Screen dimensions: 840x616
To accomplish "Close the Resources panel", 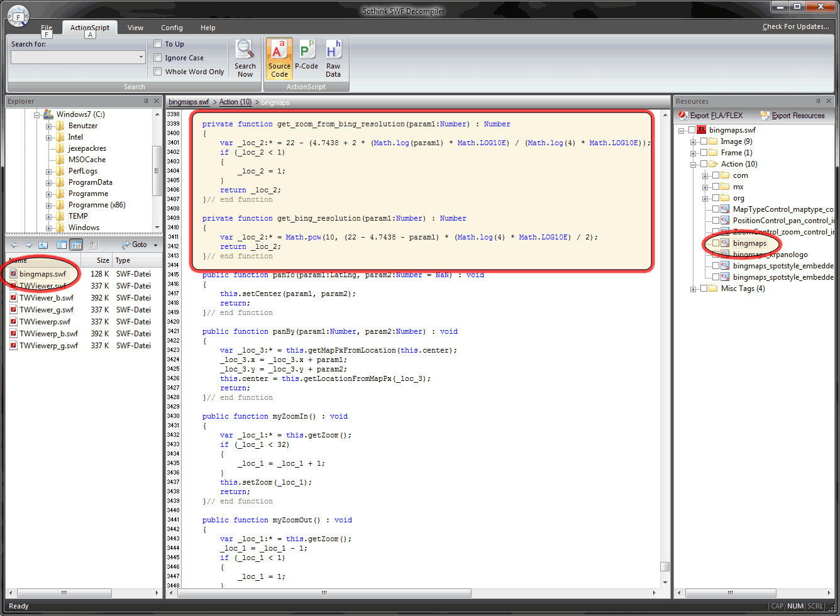I will tap(829, 101).
